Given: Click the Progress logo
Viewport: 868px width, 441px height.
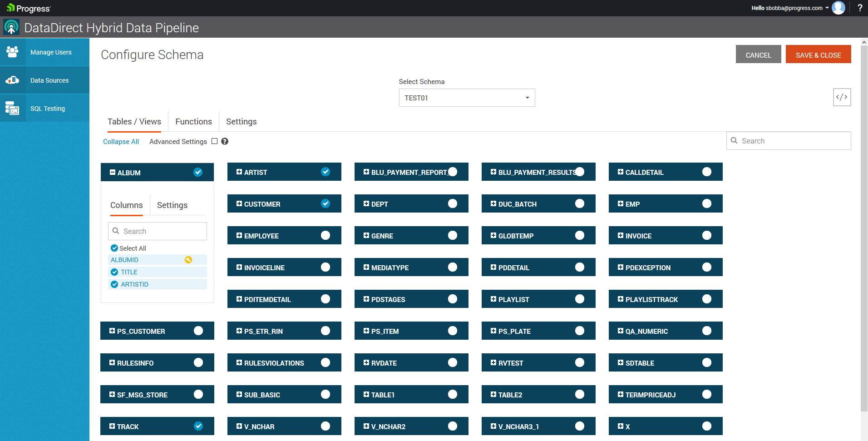Looking at the screenshot, I should (29, 8).
